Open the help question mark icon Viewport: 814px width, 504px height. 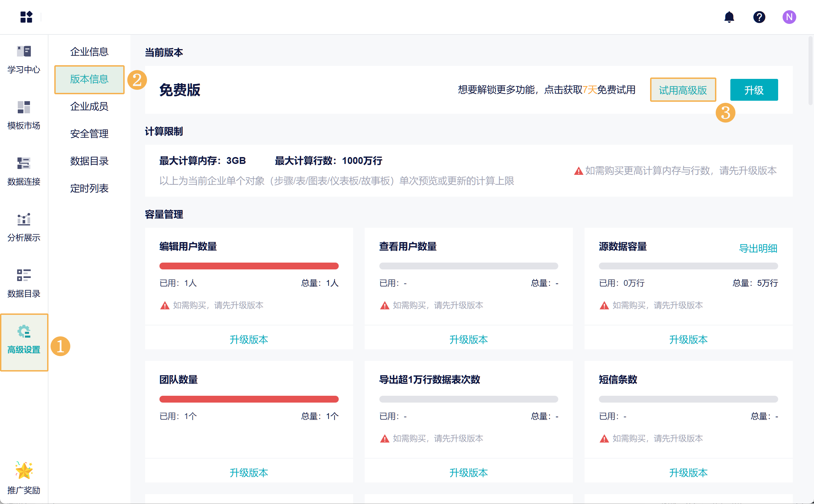point(759,17)
